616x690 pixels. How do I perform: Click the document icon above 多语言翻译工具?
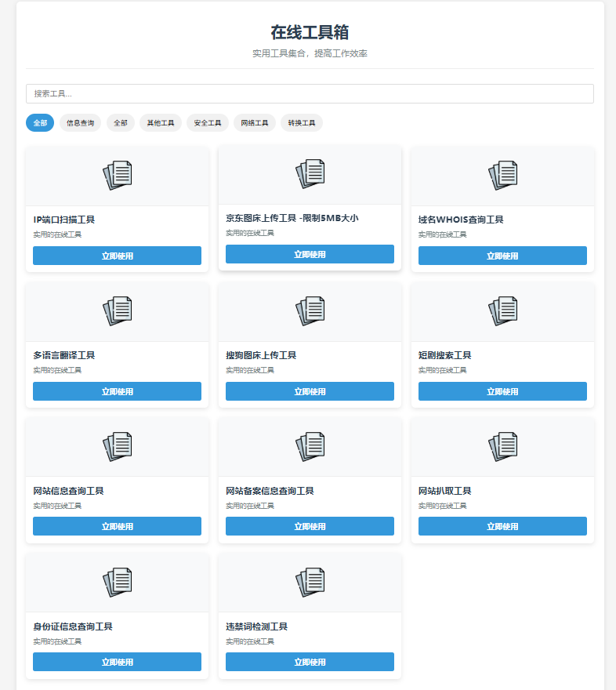pyautogui.click(x=118, y=311)
